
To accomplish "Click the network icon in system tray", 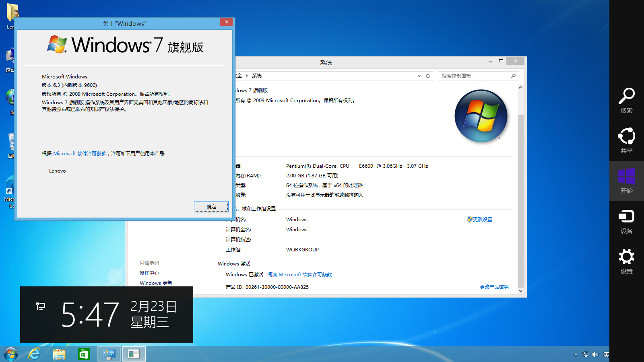I will click(x=586, y=354).
